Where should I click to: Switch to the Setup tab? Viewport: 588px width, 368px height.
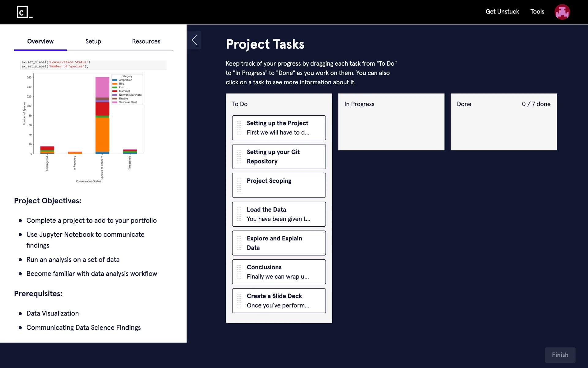[93, 41]
